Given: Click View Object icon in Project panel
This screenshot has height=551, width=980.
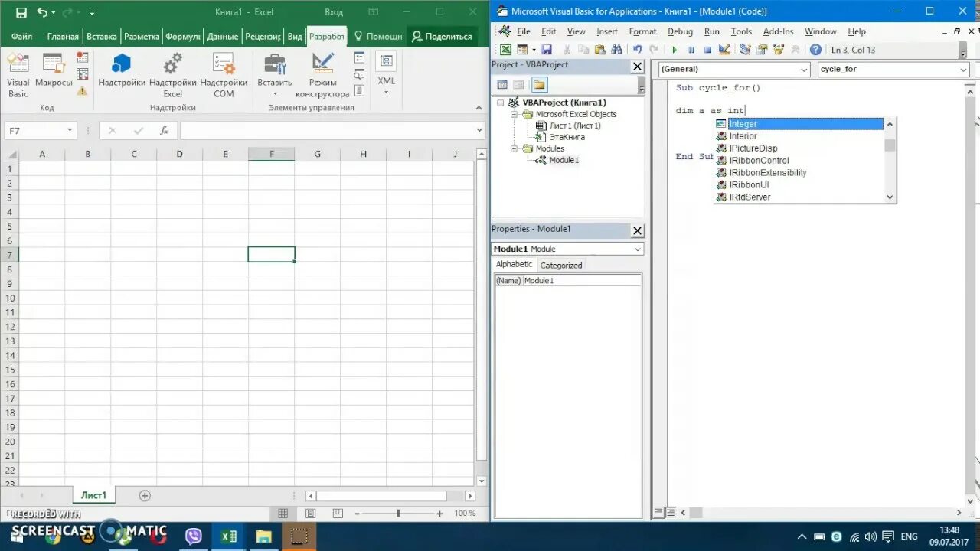Looking at the screenshot, I should tap(518, 85).
